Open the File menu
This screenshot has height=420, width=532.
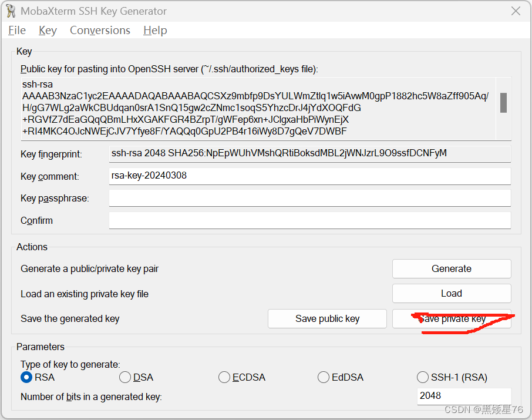pos(17,30)
